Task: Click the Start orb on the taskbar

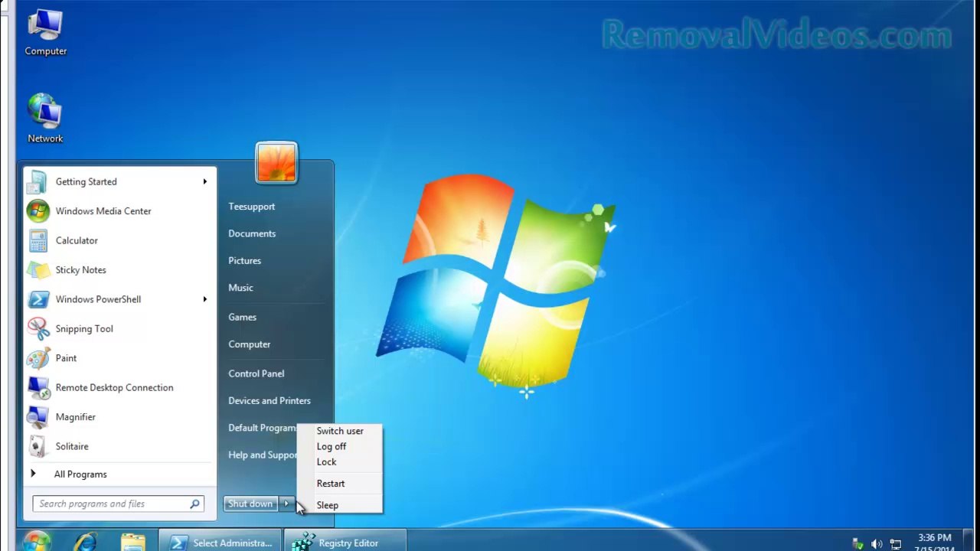Action: click(x=36, y=541)
